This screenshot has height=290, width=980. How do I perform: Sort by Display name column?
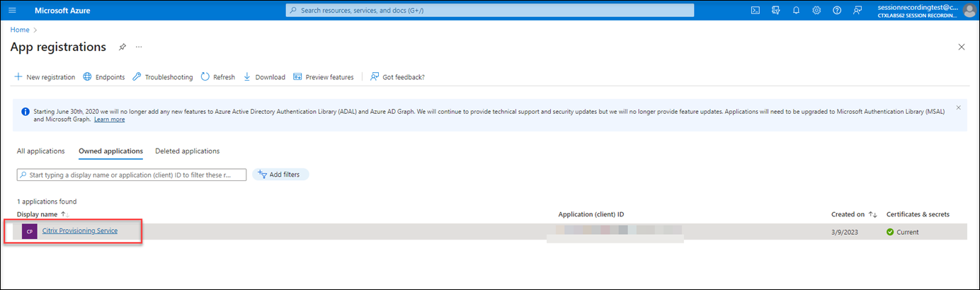[42, 214]
